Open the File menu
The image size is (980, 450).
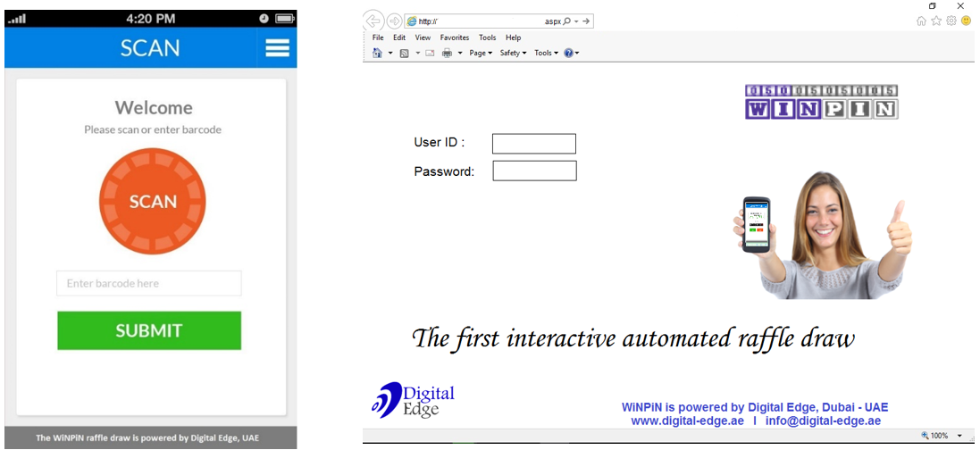378,37
